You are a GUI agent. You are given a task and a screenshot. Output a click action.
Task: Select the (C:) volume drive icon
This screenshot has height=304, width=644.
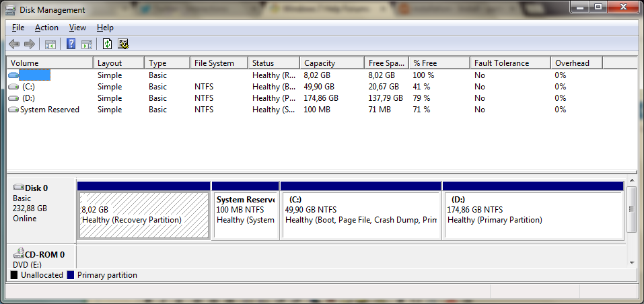pyautogui.click(x=13, y=87)
